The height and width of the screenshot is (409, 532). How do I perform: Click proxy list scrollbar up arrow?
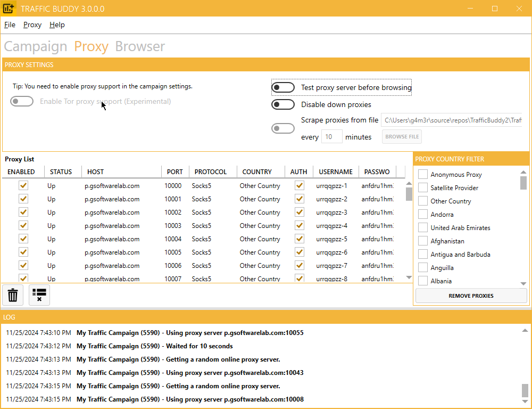409,183
